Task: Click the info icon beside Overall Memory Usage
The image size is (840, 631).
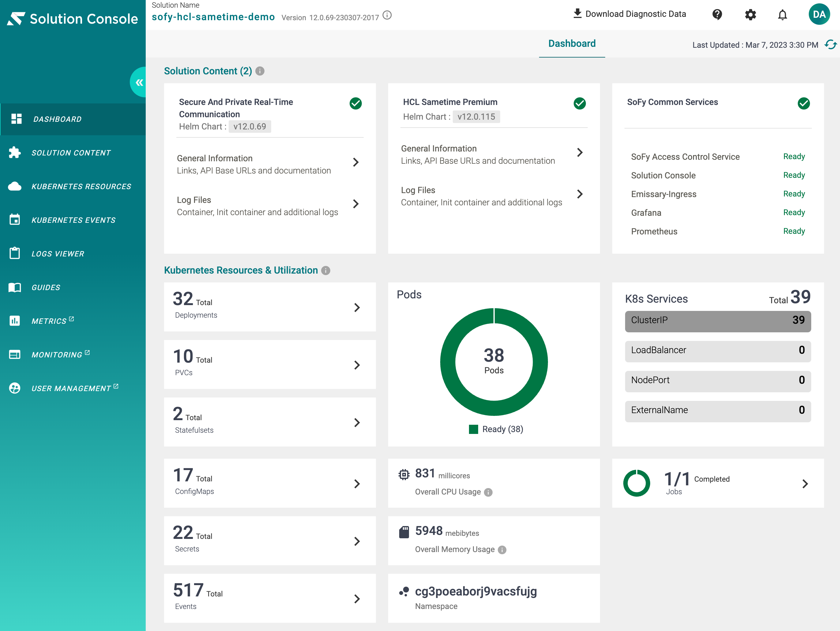Action: [x=502, y=550]
